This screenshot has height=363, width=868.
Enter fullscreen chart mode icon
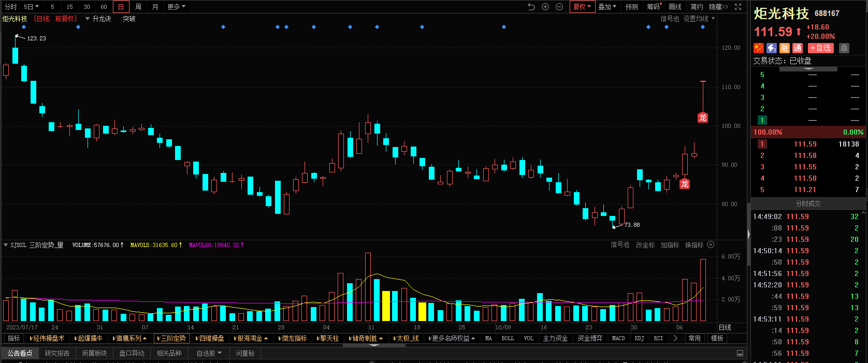(738, 7)
